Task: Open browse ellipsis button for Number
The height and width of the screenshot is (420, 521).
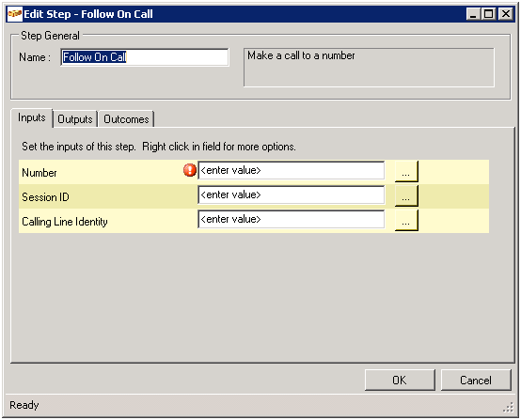Action: [406, 172]
